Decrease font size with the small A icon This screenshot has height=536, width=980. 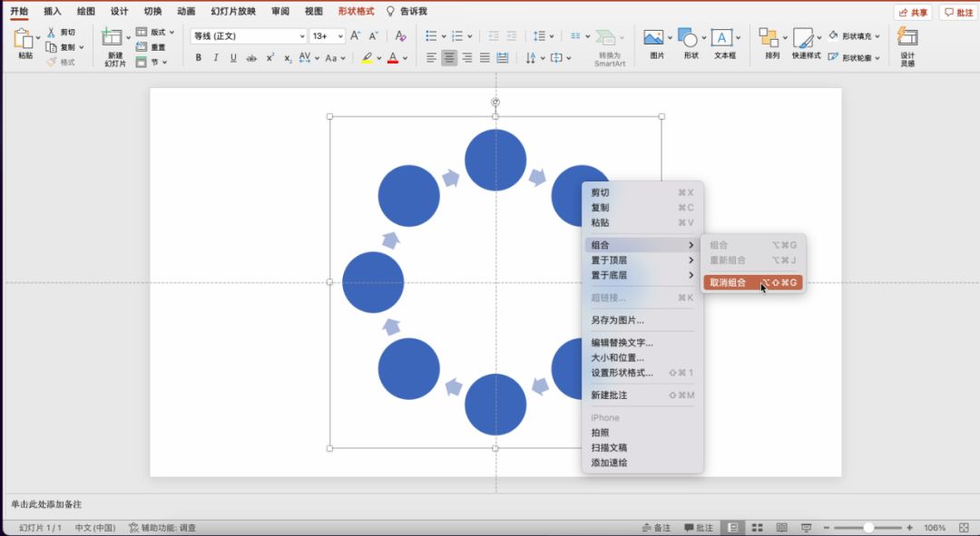tap(373, 36)
